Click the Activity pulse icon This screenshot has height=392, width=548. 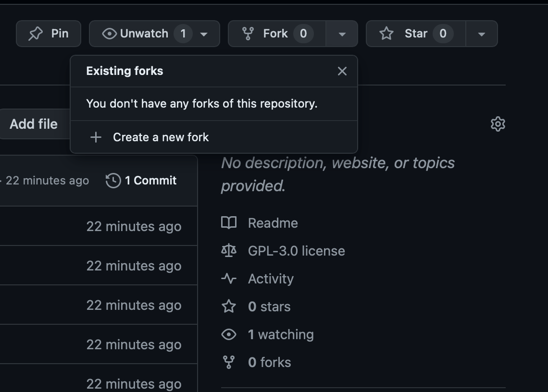pyautogui.click(x=229, y=279)
